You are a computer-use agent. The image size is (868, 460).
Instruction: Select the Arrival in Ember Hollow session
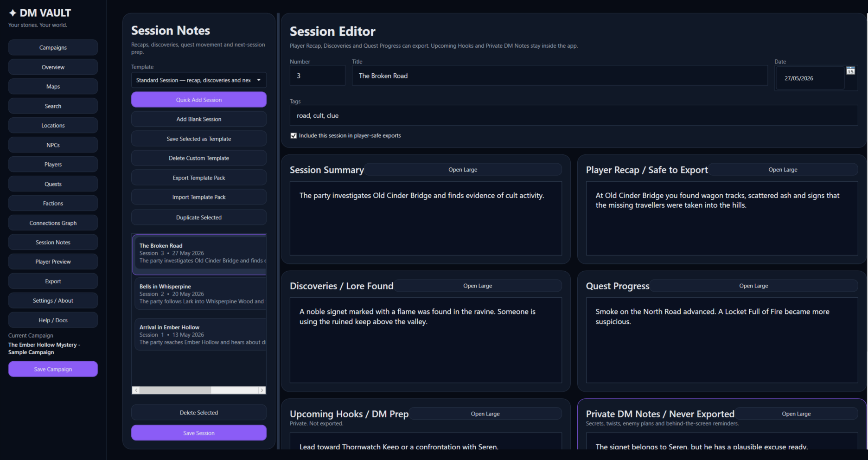200,335
